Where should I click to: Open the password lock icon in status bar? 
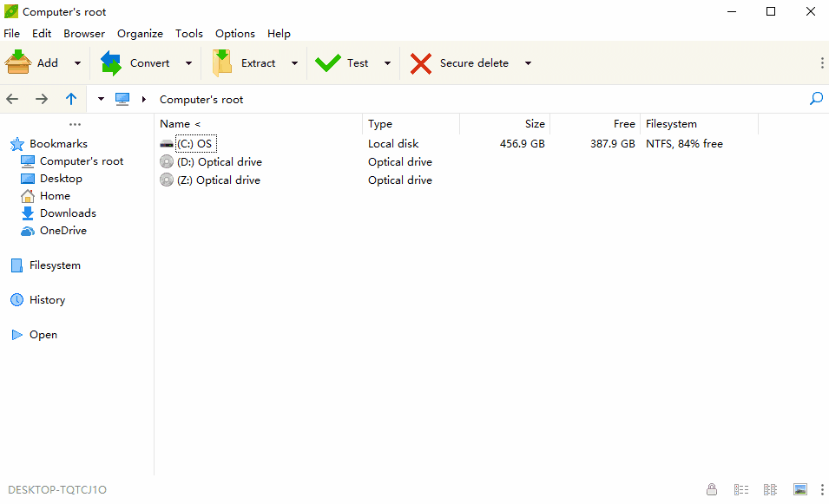tap(712, 489)
